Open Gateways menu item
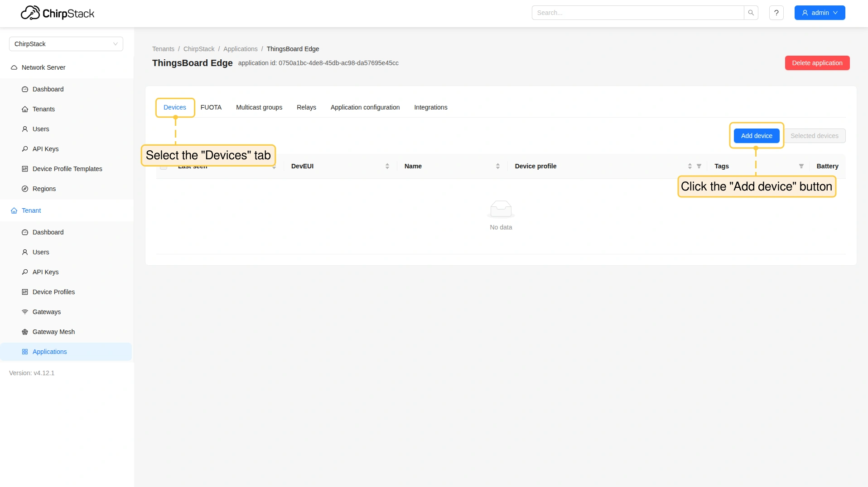This screenshot has width=868, height=487. pos(66,312)
